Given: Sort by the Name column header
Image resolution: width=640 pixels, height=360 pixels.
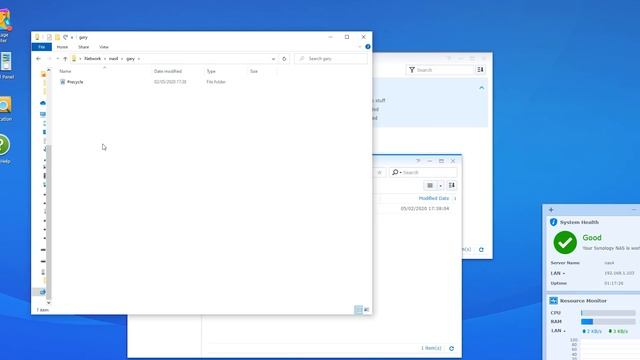Looking at the screenshot, I should click(x=65, y=71).
